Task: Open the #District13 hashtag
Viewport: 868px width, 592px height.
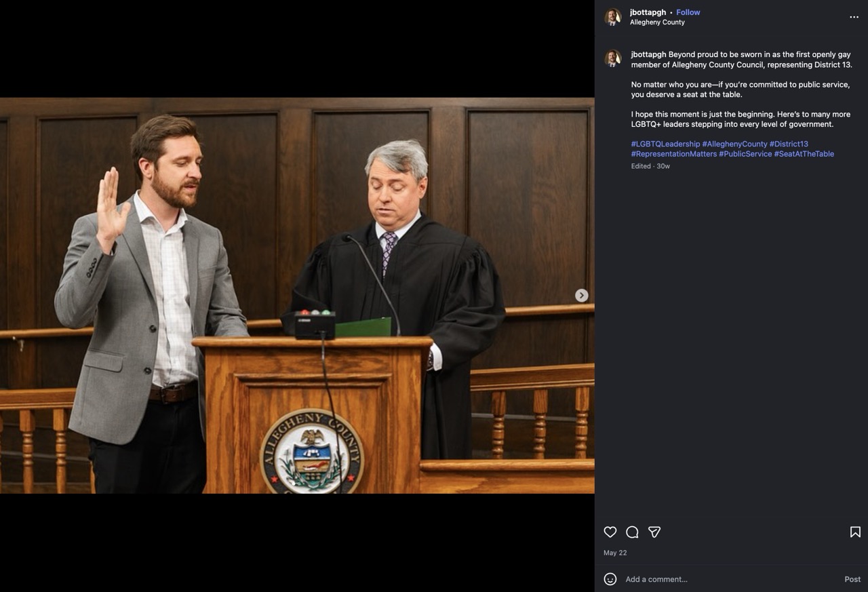Action: (789, 144)
